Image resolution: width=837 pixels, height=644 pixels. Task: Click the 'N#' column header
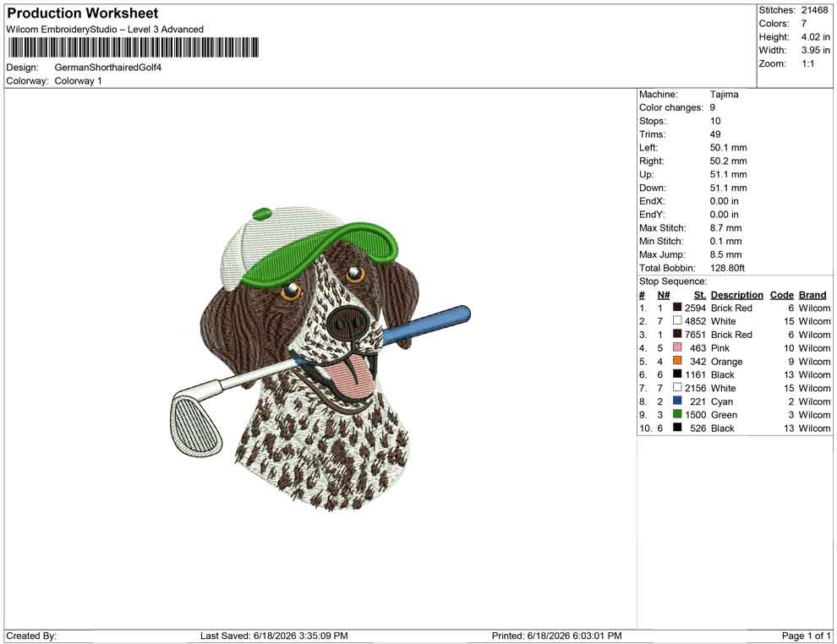point(664,295)
